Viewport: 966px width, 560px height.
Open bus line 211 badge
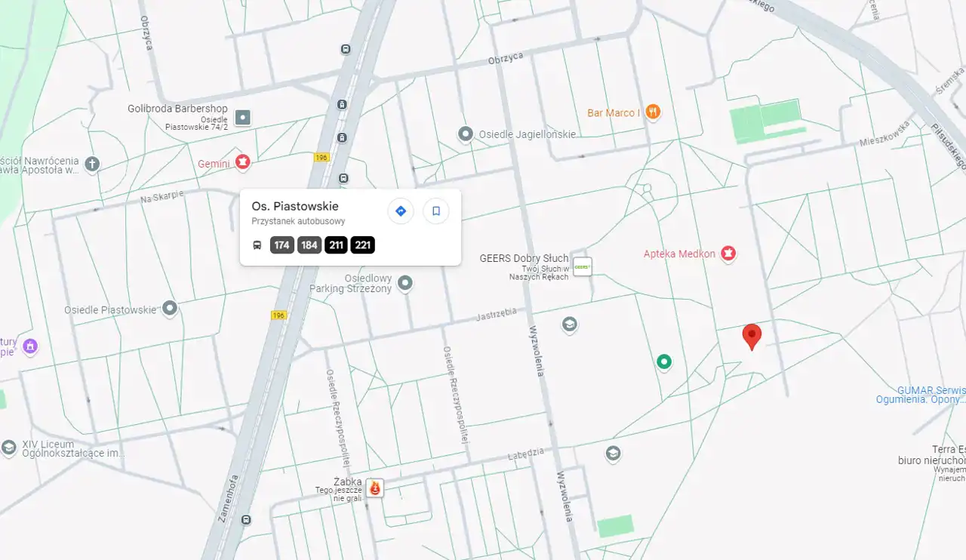[x=336, y=245]
